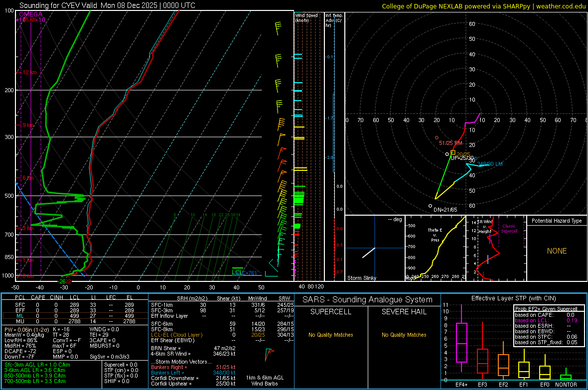Select the '6 km' height marker

[x=28, y=178]
